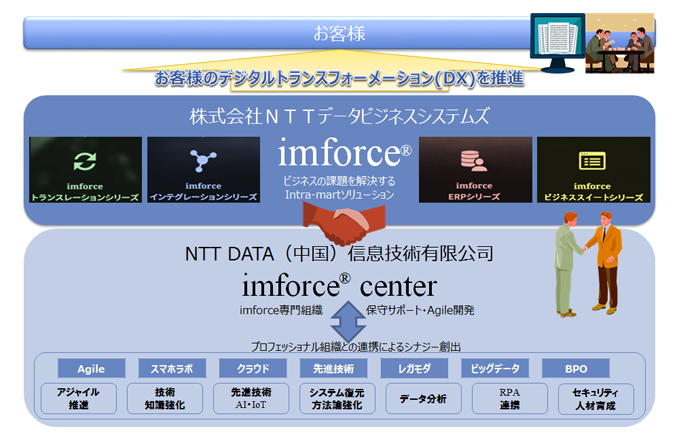Viewport: 680px width, 438px height.
Task: Click the 先進技術 AI・IoT box
Action: point(251,398)
